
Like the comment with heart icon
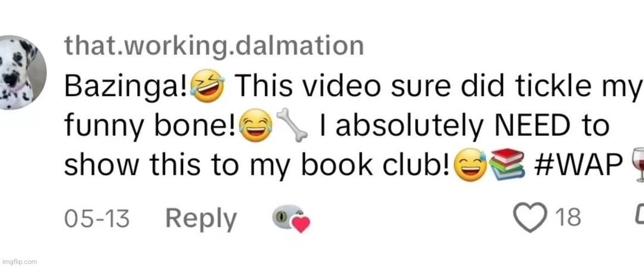531,218
